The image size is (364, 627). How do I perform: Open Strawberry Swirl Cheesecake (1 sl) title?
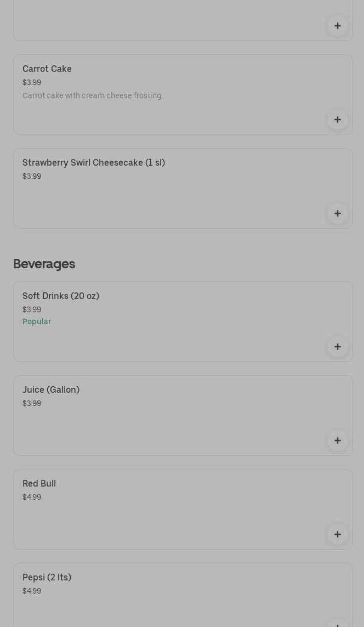tap(94, 162)
